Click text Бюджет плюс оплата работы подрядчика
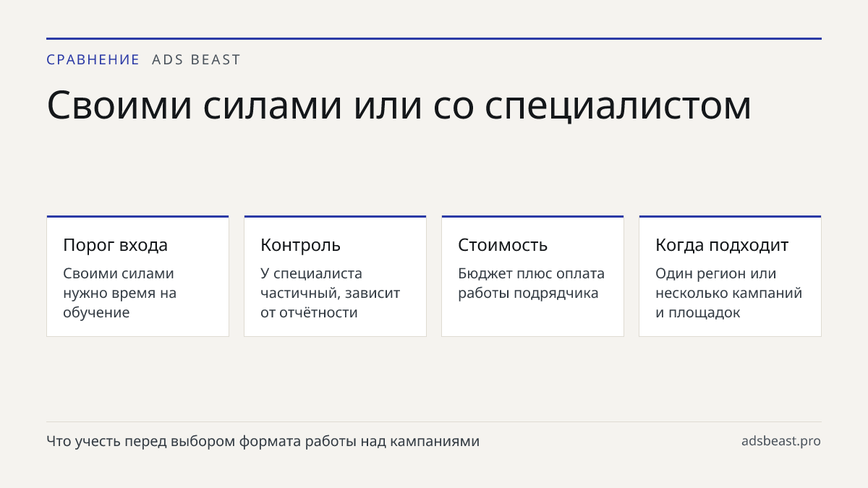This screenshot has height=488, width=868. click(x=531, y=283)
